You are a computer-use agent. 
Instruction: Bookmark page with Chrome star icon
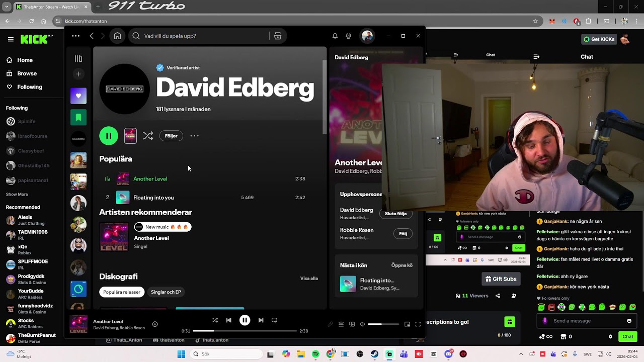tap(535, 21)
